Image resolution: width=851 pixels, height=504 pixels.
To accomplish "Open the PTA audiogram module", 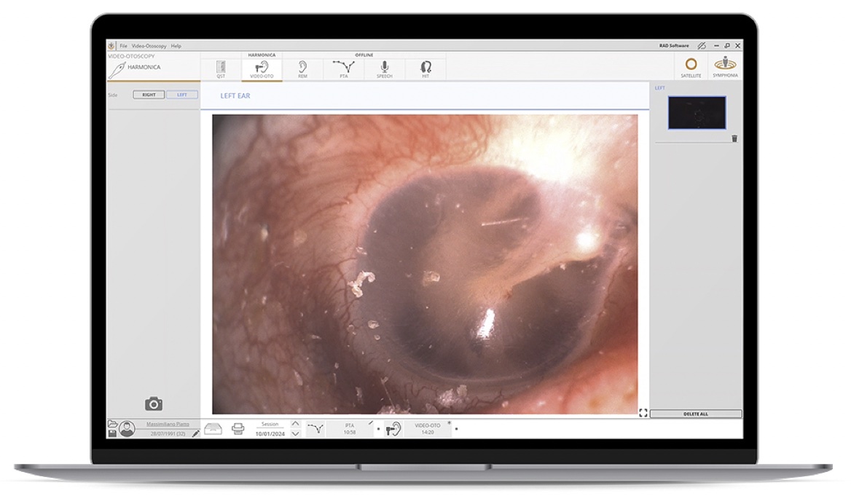I will 343,68.
